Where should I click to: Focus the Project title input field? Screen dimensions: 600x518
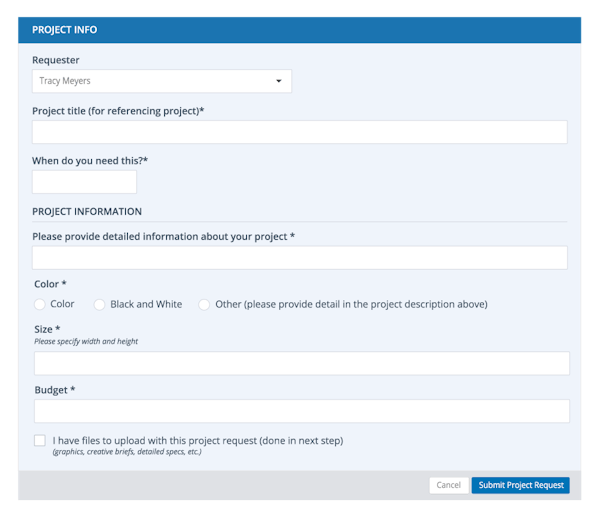(299, 132)
